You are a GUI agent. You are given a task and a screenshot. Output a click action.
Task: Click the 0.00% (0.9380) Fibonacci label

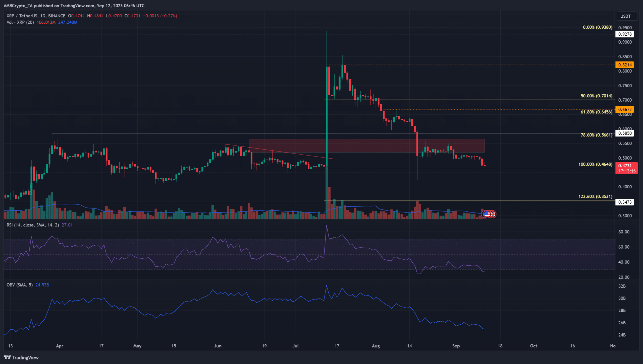(x=598, y=27)
